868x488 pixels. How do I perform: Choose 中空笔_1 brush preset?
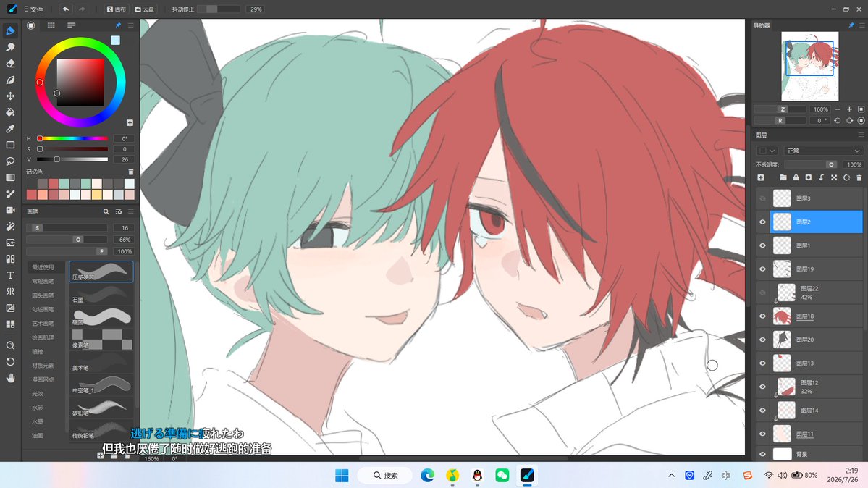point(101,385)
